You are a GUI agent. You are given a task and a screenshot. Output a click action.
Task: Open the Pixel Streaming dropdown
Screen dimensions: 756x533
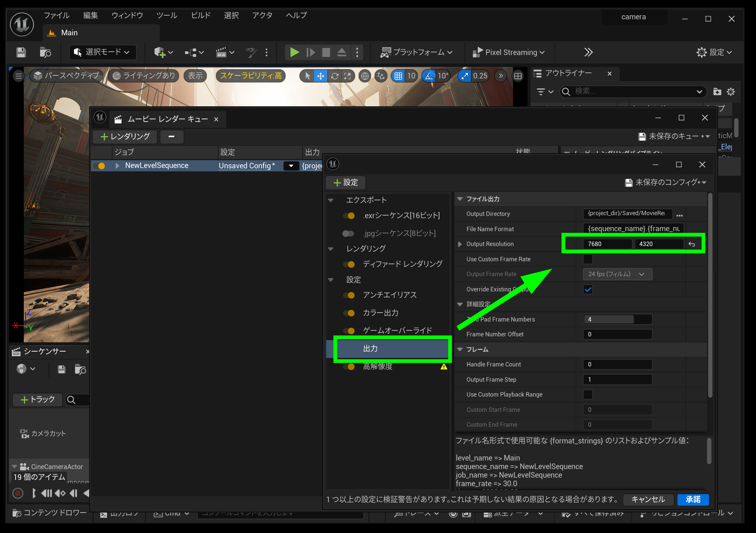(508, 52)
